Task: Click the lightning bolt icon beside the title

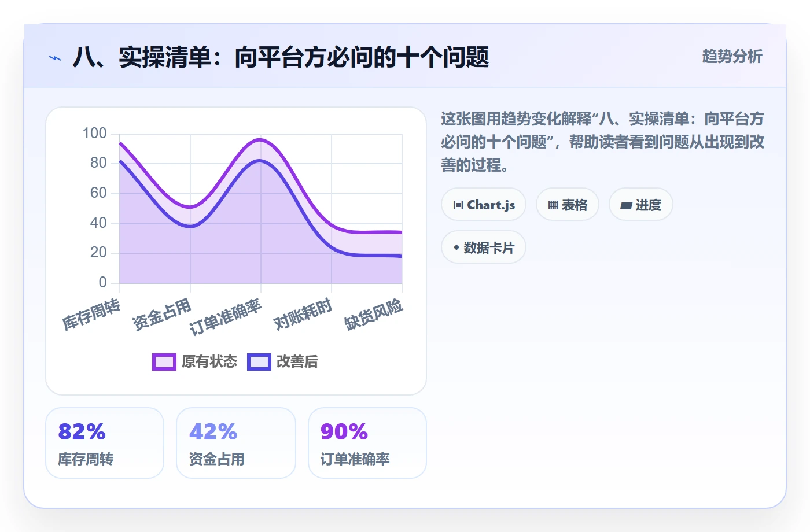Action: point(55,58)
